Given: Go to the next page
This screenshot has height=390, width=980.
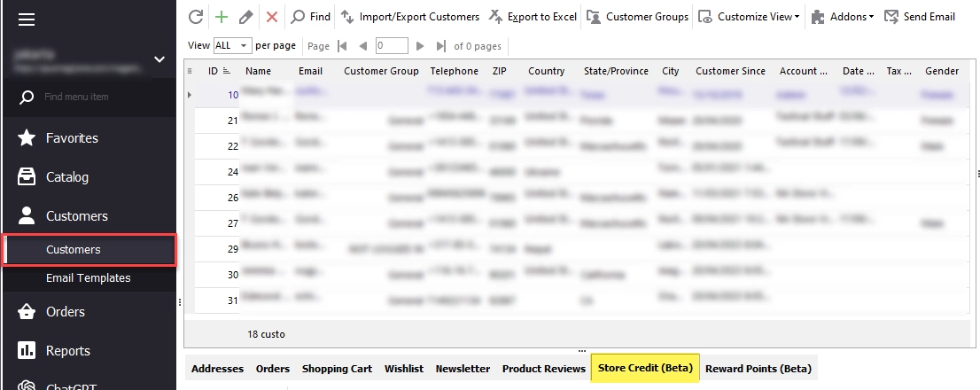Looking at the screenshot, I should coord(420,45).
